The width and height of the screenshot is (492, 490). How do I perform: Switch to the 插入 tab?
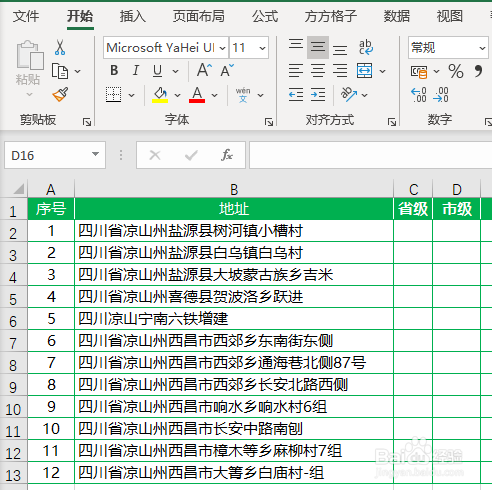(x=133, y=16)
